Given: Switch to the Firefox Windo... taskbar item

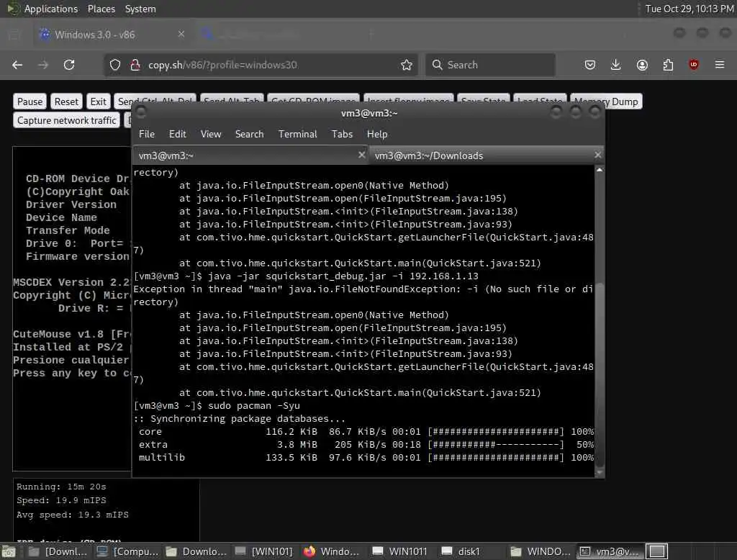Looking at the screenshot, I should coord(332,551).
